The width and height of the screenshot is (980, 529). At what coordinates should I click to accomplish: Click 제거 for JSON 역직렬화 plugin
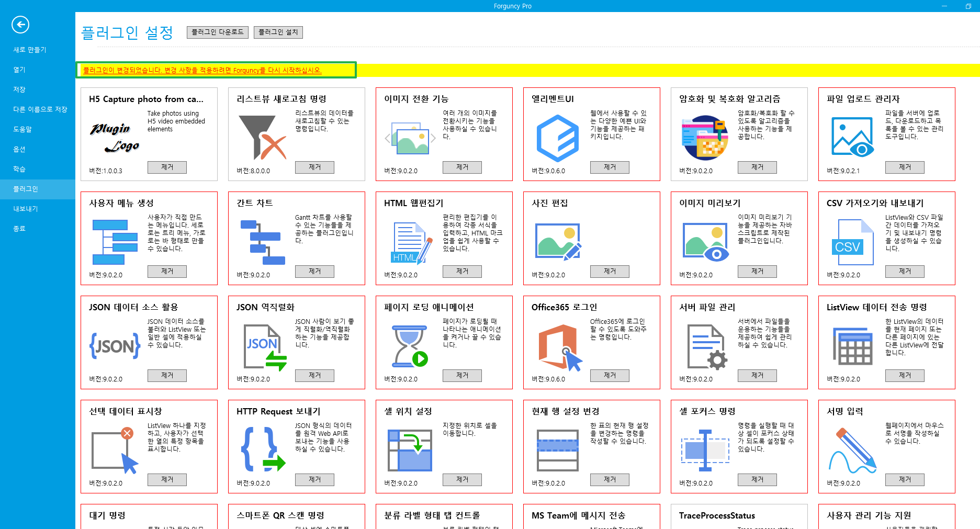pos(314,375)
